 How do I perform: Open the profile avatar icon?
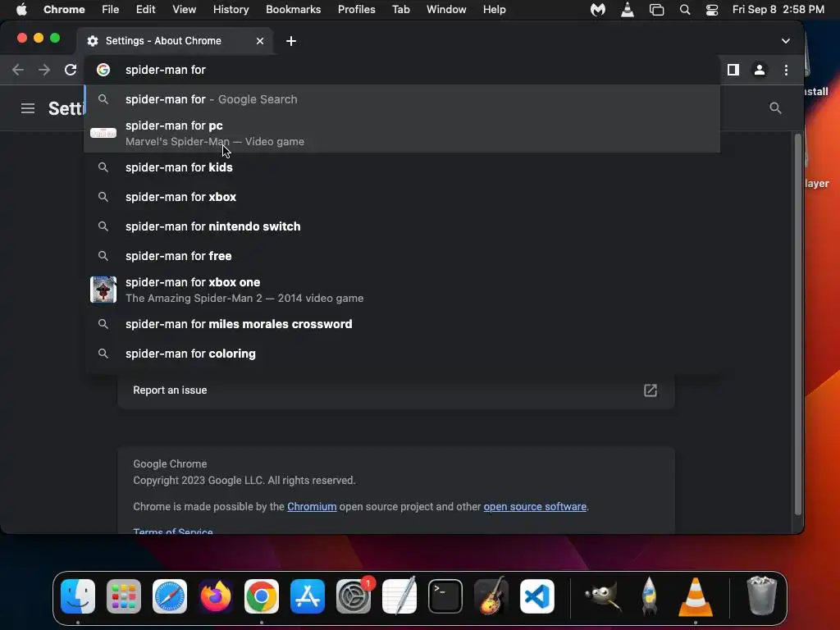click(759, 70)
